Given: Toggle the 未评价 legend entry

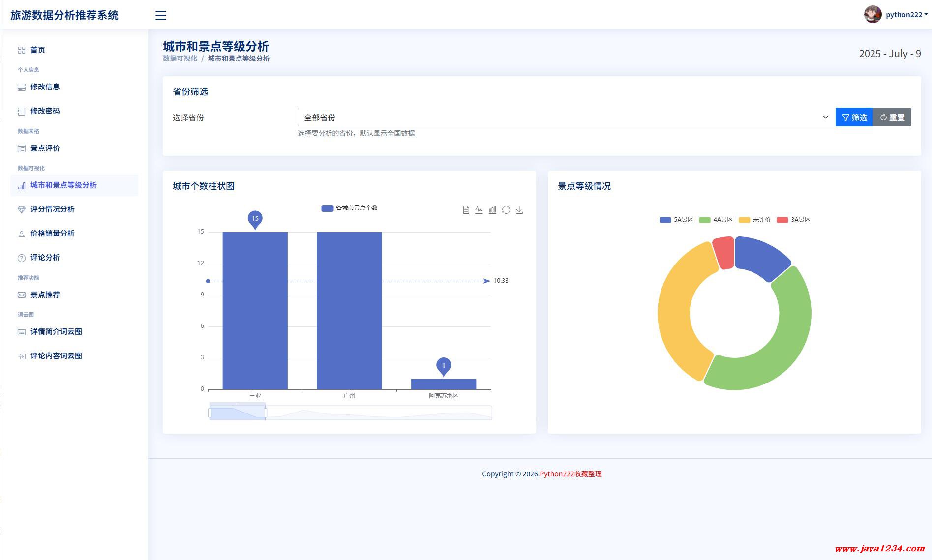Looking at the screenshot, I should coord(755,220).
